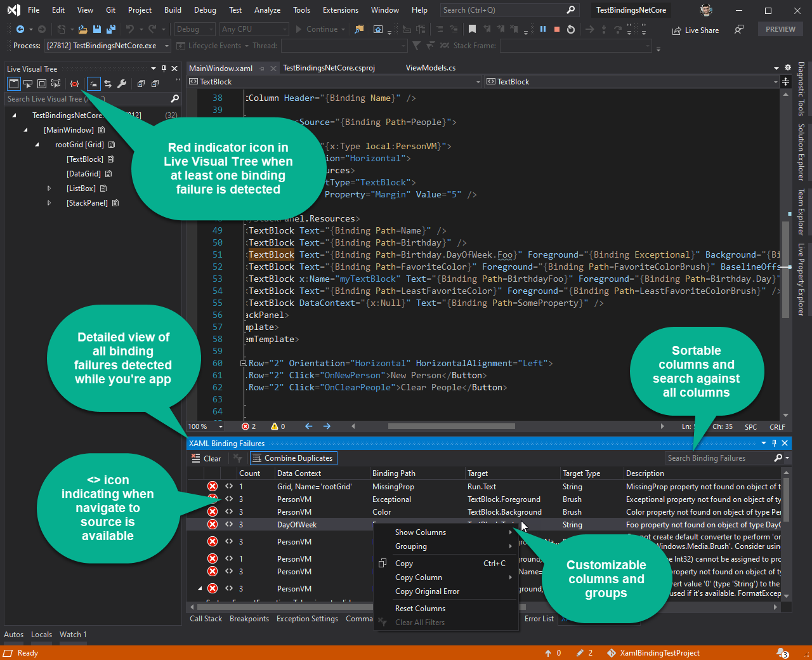This screenshot has height=660, width=812.
Task: Click the Continue button in debug toolbar
Action: (320, 29)
